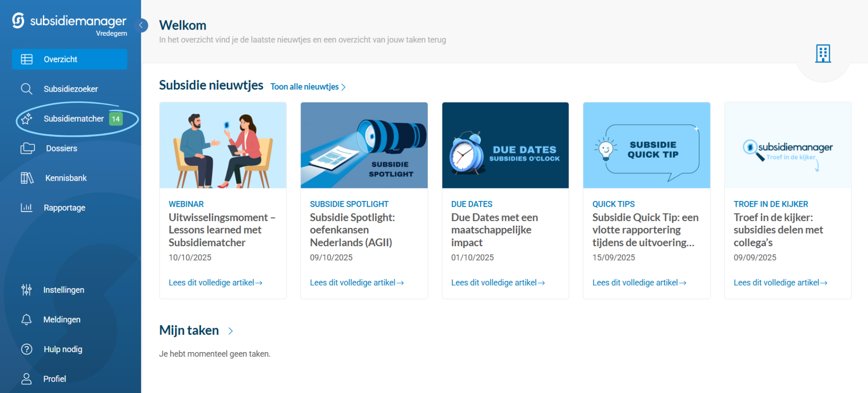Click the Subsidie Quick Tip thumbnail
The width and height of the screenshot is (868, 393).
coord(646,145)
